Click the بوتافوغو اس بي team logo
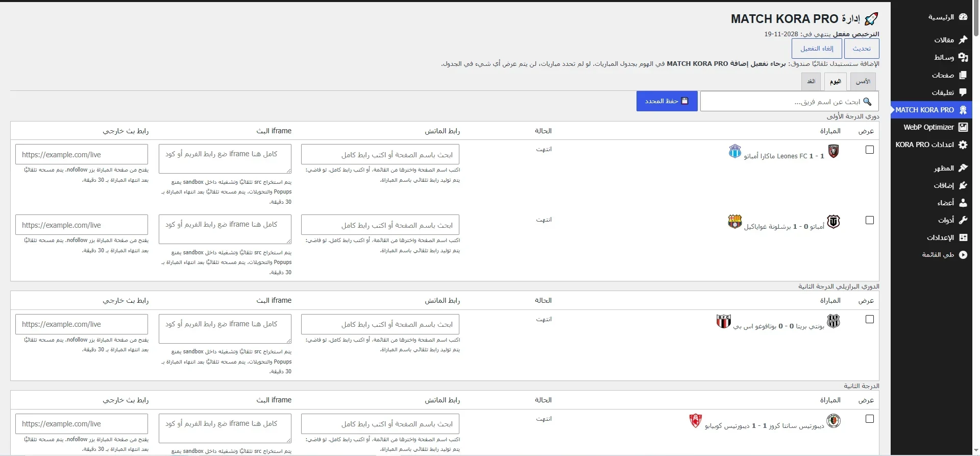Screen dimensions: 980x456 [x=724, y=321]
